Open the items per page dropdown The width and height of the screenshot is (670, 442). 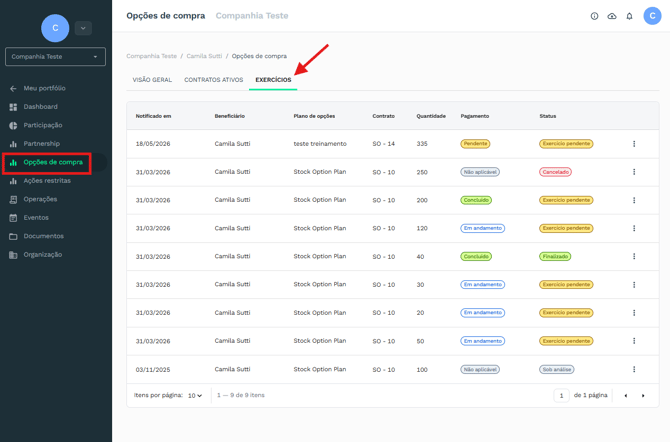point(195,395)
